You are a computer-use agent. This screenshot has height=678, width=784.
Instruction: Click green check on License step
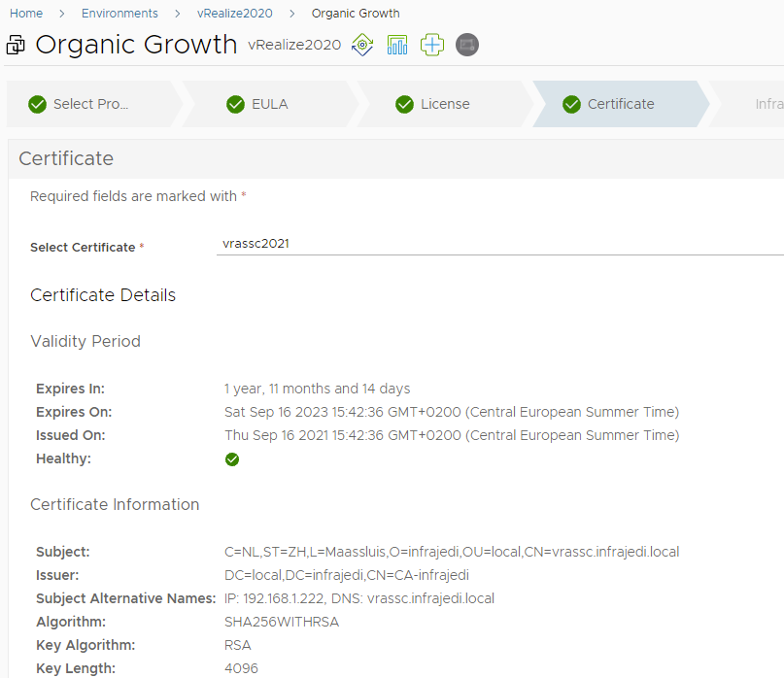pos(404,105)
